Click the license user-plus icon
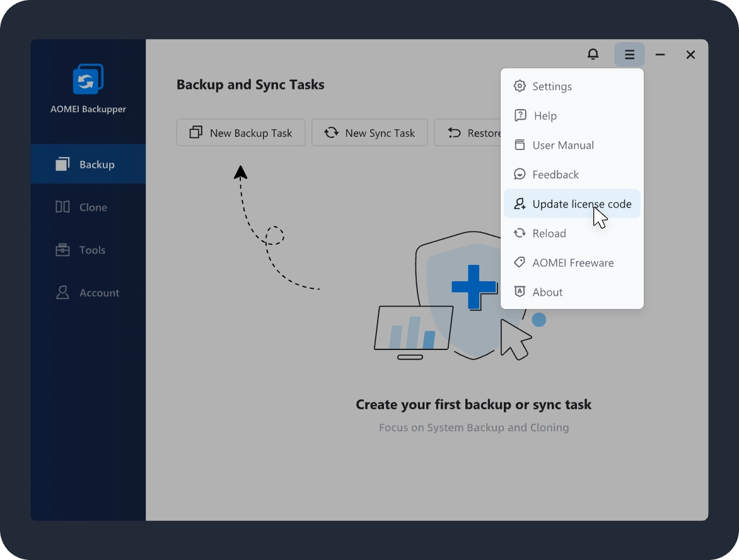This screenshot has width=739, height=560. click(520, 204)
